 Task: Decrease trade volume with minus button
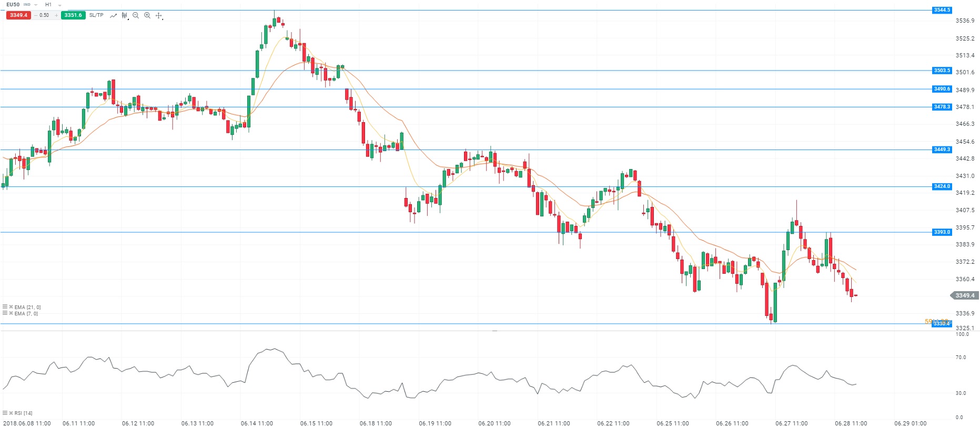[35, 15]
